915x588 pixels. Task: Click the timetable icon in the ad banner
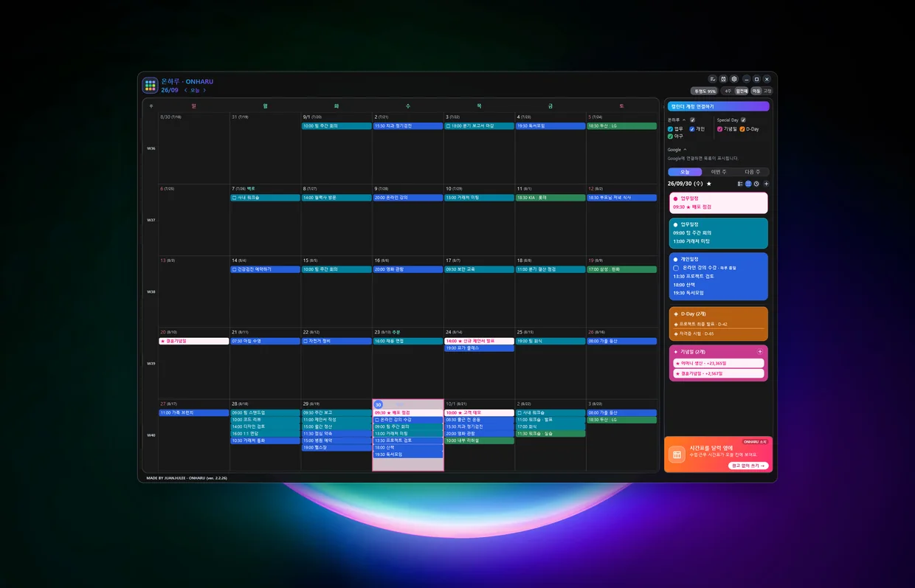pyautogui.click(x=676, y=455)
